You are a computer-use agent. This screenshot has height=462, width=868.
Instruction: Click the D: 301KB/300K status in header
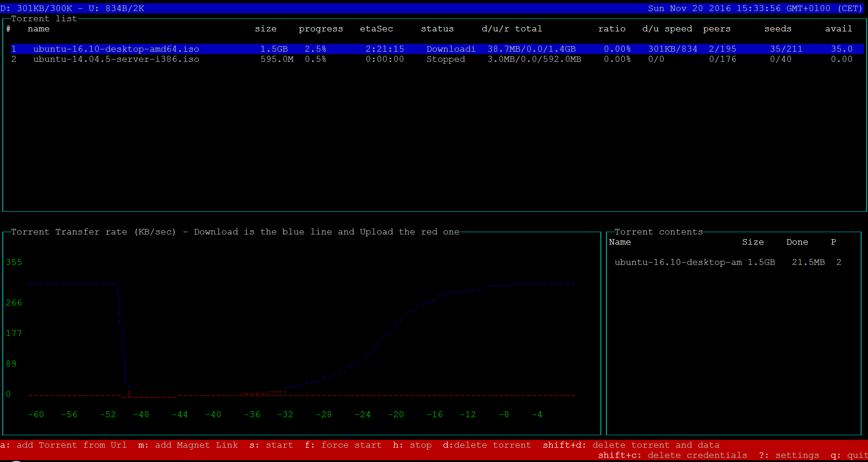click(x=36, y=8)
